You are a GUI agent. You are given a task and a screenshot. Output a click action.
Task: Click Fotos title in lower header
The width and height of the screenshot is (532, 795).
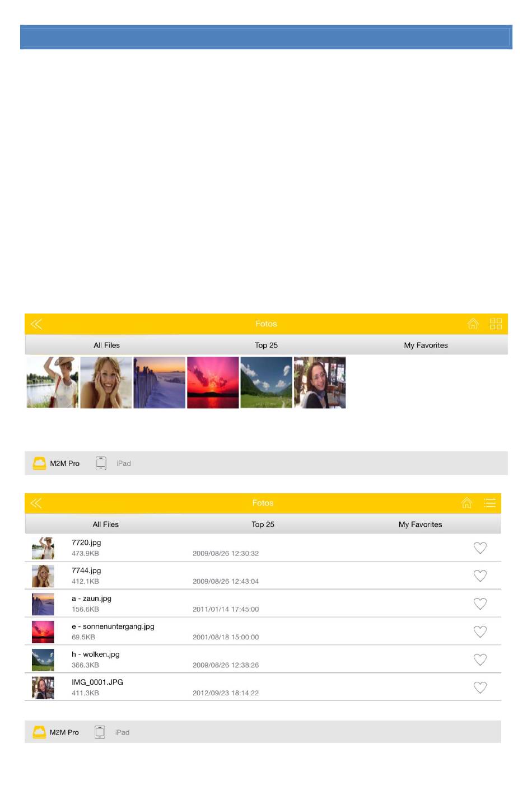tap(263, 503)
